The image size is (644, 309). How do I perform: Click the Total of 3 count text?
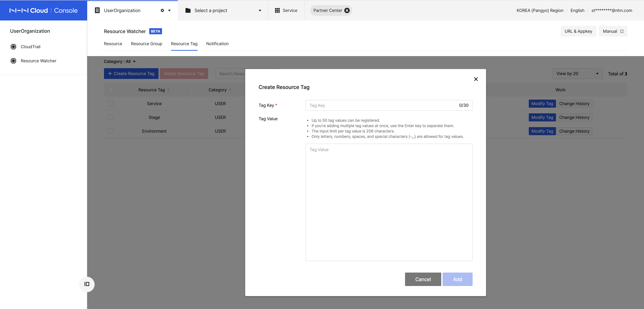[x=618, y=74]
